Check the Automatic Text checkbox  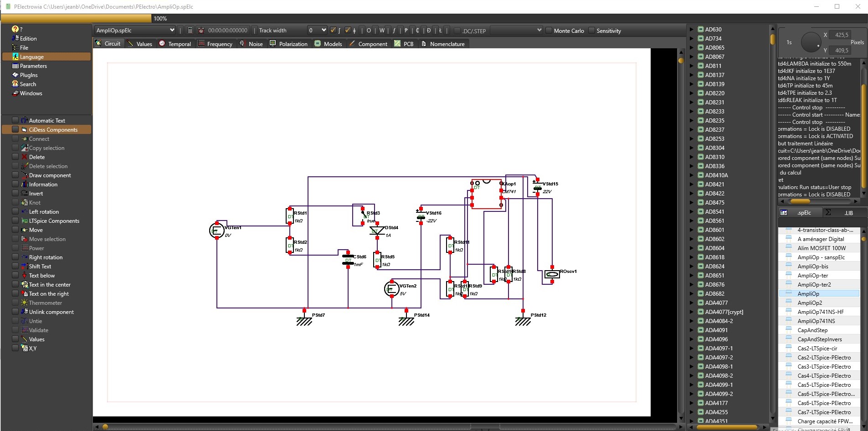(15, 120)
